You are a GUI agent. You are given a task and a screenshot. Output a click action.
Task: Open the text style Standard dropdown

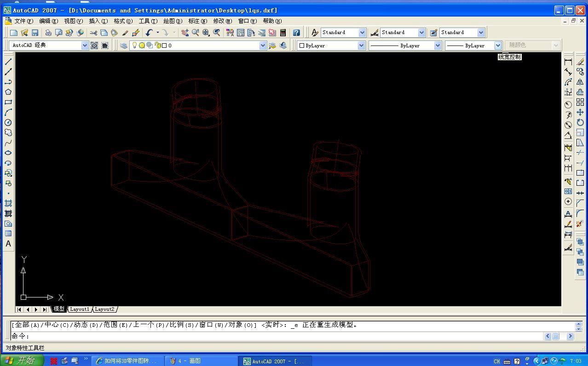362,33
